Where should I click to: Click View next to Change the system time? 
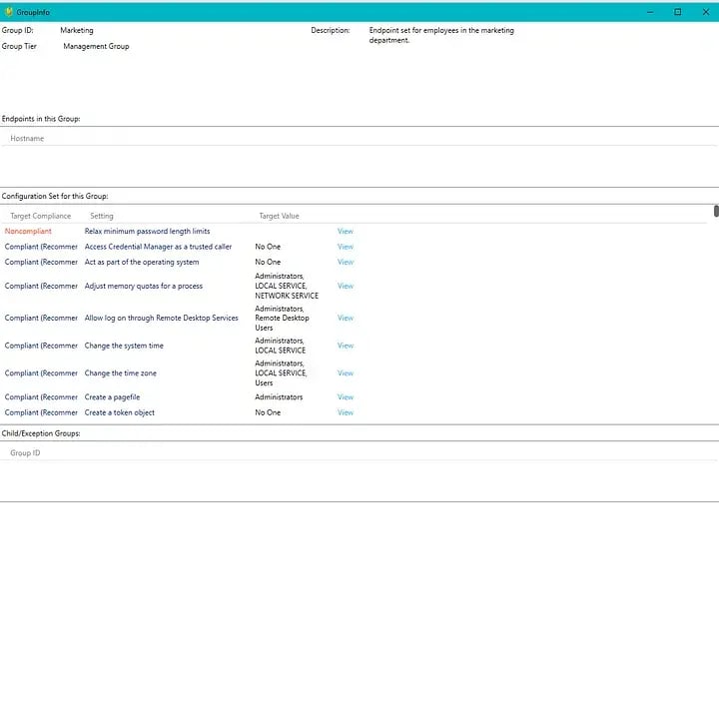coord(345,346)
